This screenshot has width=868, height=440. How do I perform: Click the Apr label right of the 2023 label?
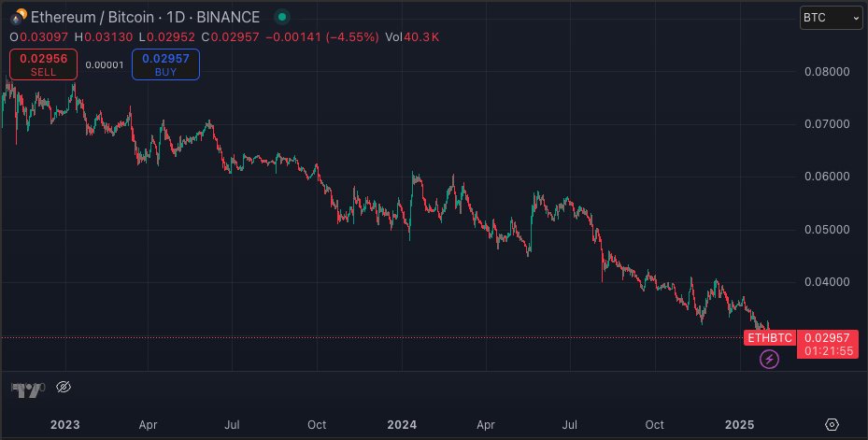(x=148, y=425)
